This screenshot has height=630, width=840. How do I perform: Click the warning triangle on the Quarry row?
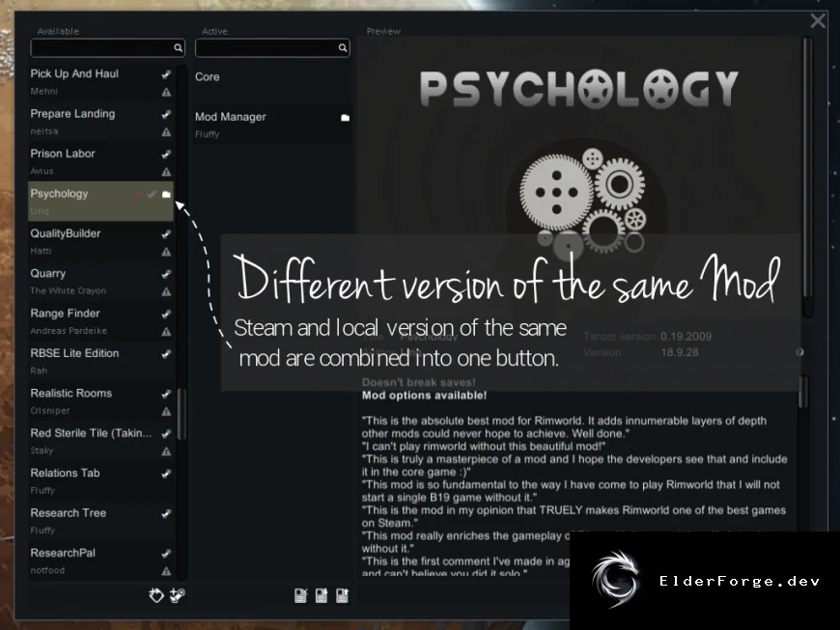167,291
